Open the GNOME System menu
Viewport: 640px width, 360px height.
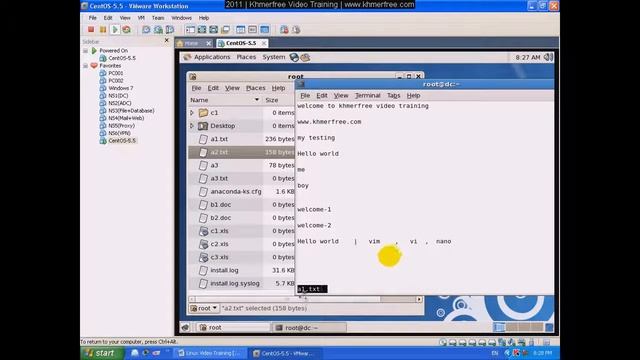273,57
